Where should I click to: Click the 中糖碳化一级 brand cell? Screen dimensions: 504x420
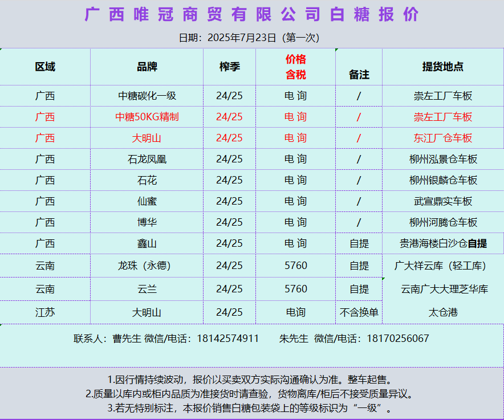tap(147, 96)
